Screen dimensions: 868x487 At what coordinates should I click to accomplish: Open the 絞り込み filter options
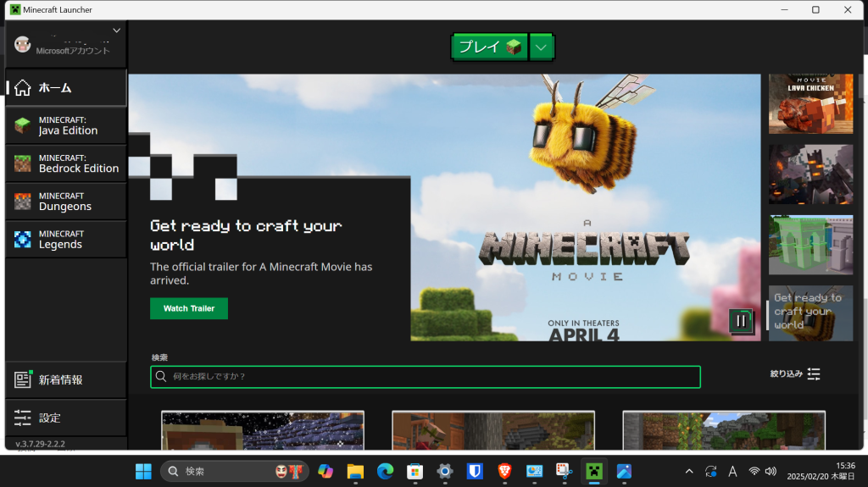point(795,374)
